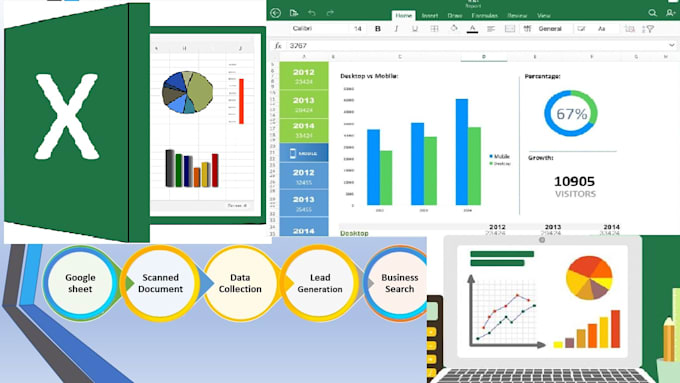Click the Percentage label

[x=543, y=76]
